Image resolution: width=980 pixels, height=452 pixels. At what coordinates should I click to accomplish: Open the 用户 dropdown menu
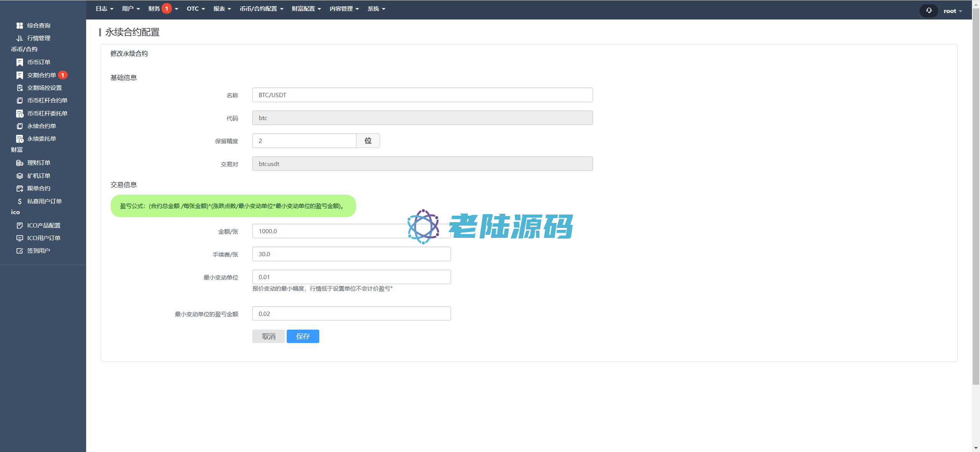pos(131,9)
